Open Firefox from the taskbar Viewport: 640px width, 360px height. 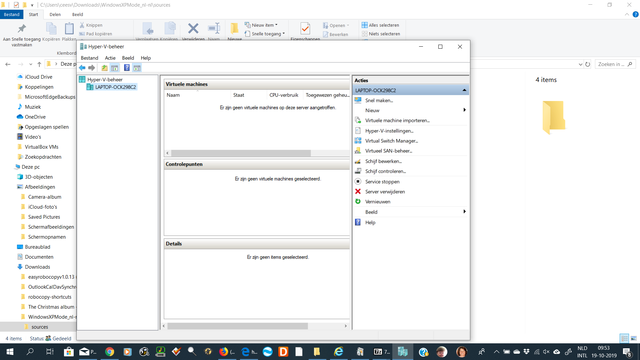tap(224, 352)
